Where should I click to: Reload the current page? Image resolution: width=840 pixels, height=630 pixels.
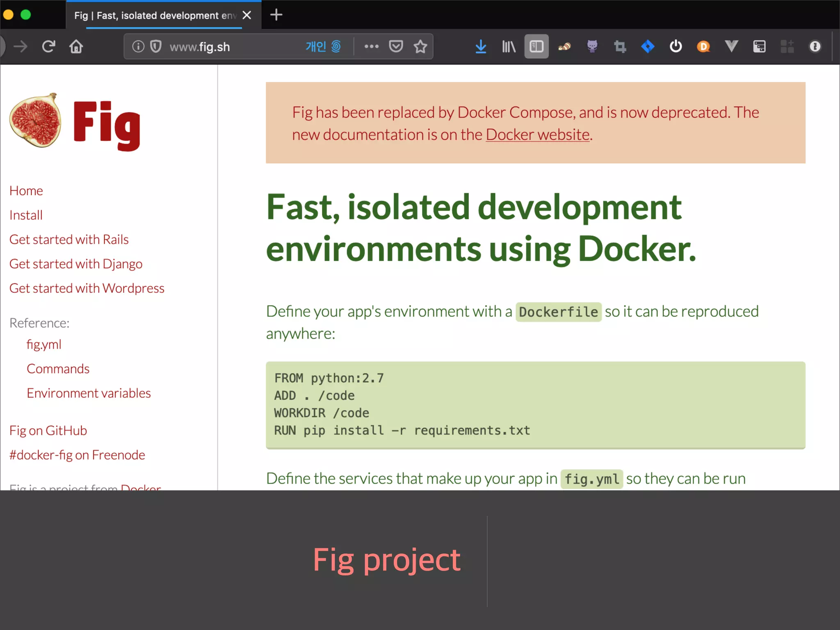coord(48,47)
